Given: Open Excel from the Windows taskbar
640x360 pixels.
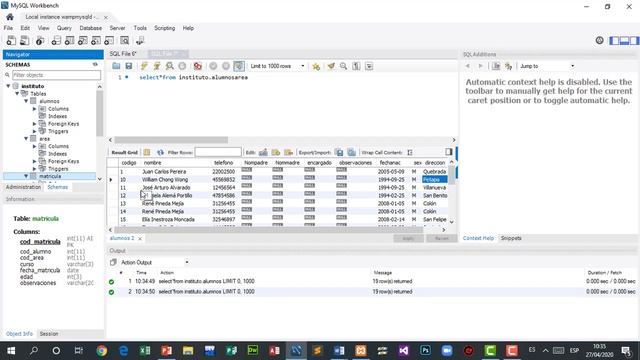Looking at the screenshot, I should [144, 351].
